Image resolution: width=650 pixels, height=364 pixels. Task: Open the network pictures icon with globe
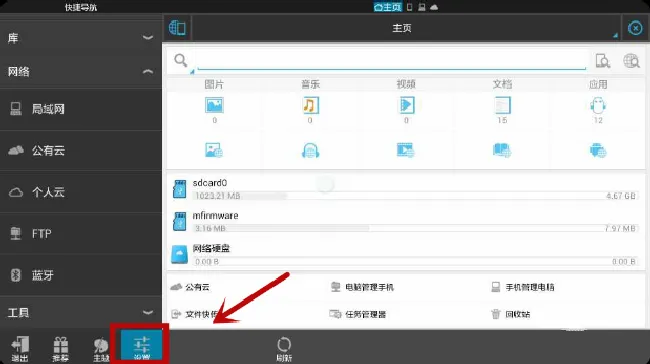pyautogui.click(x=214, y=150)
